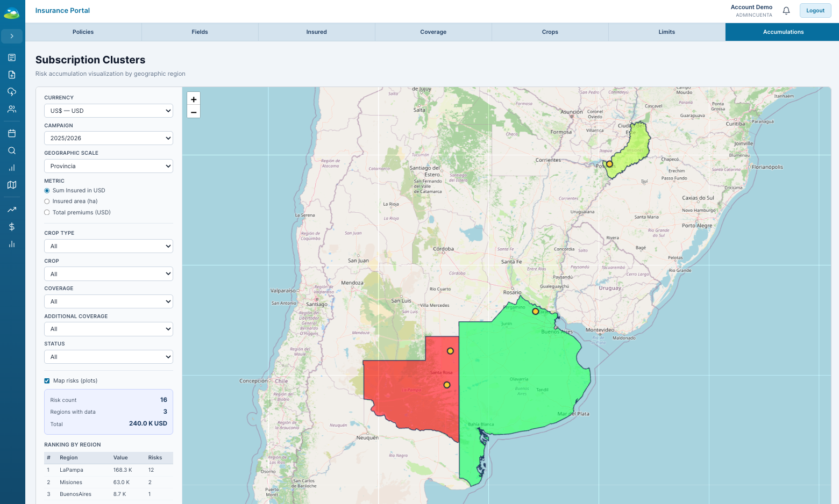Open the Campaign 2025/2026 dropdown

pos(108,138)
